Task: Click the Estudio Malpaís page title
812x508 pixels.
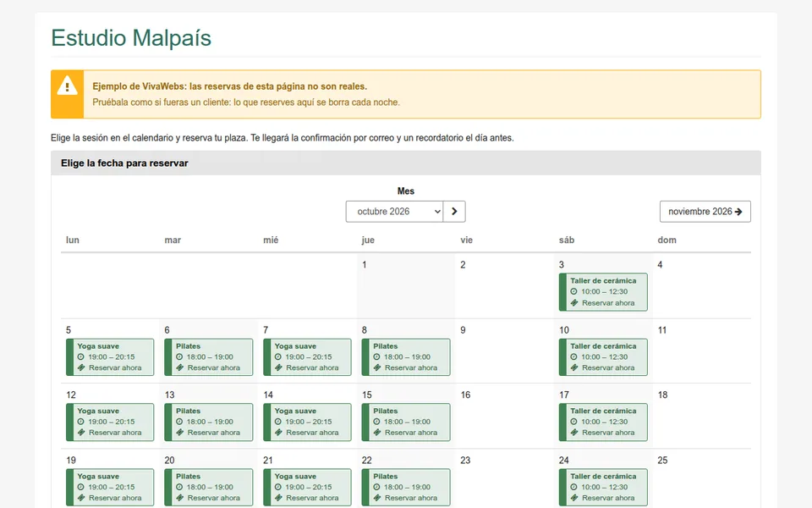Action: 131,38
